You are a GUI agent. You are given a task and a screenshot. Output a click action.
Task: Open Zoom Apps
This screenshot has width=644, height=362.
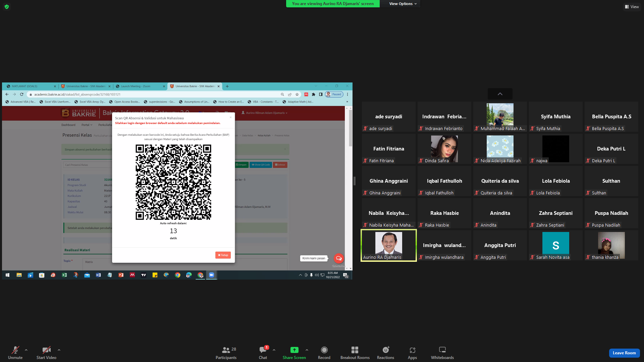412,353
